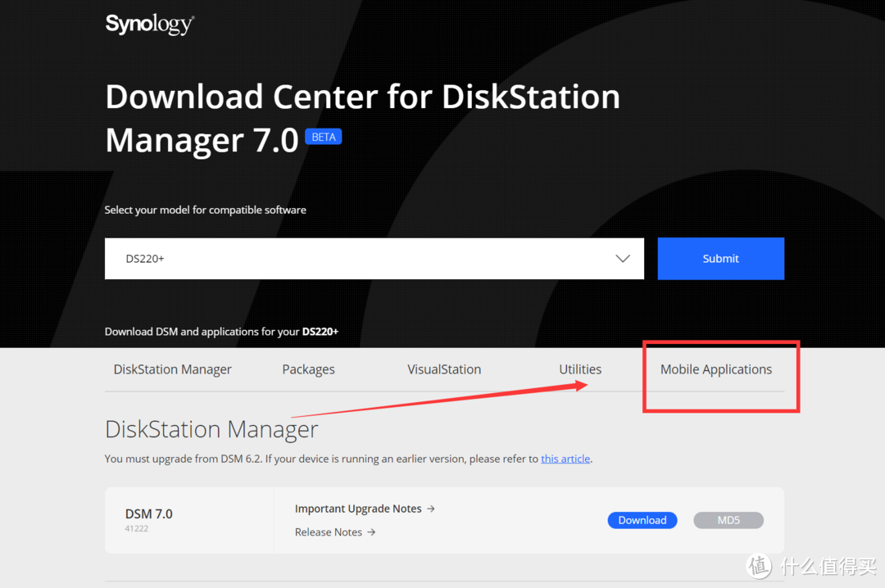Click the blue Submit button
The height and width of the screenshot is (588, 885).
(x=721, y=259)
